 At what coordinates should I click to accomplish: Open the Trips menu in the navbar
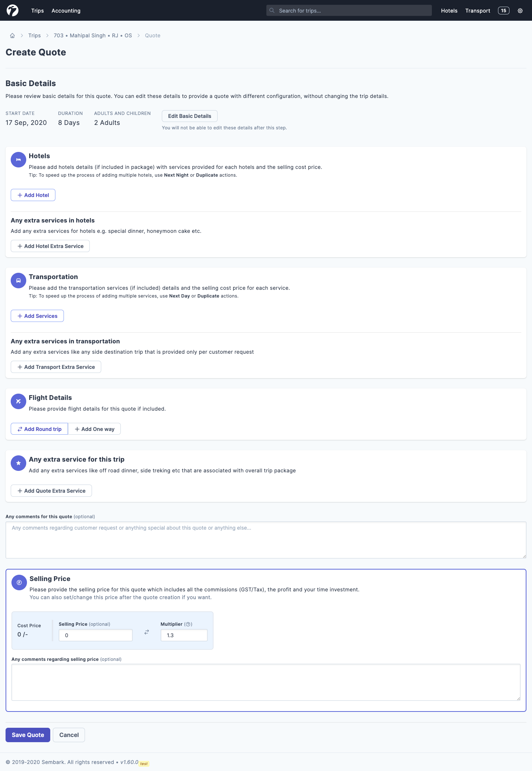pyautogui.click(x=37, y=11)
